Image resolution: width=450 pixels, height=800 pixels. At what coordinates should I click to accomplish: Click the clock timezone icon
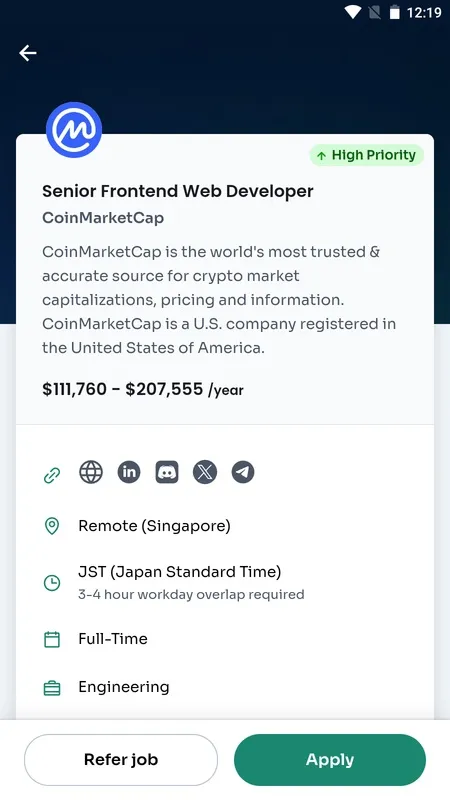pyautogui.click(x=52, y=583)
